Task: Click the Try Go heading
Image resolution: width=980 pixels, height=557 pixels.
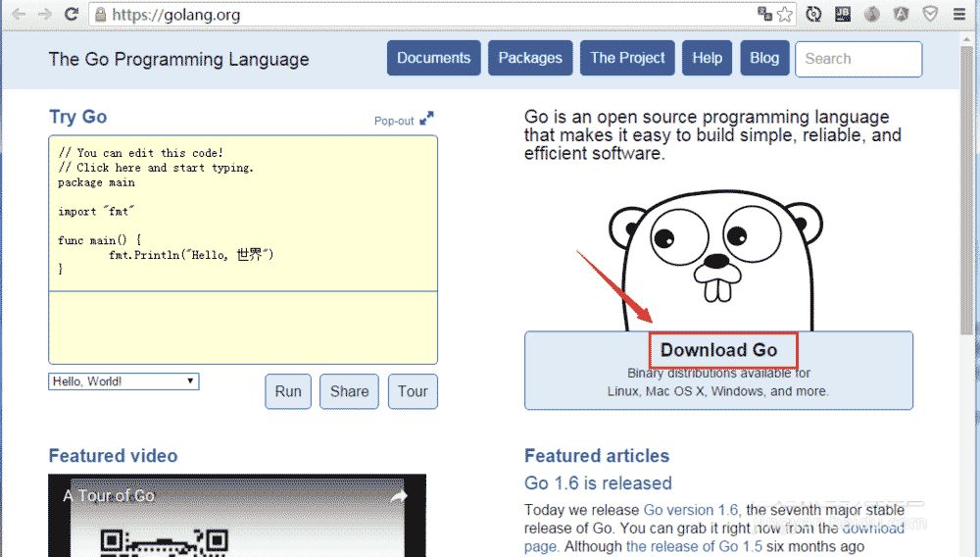Action: 78,117
